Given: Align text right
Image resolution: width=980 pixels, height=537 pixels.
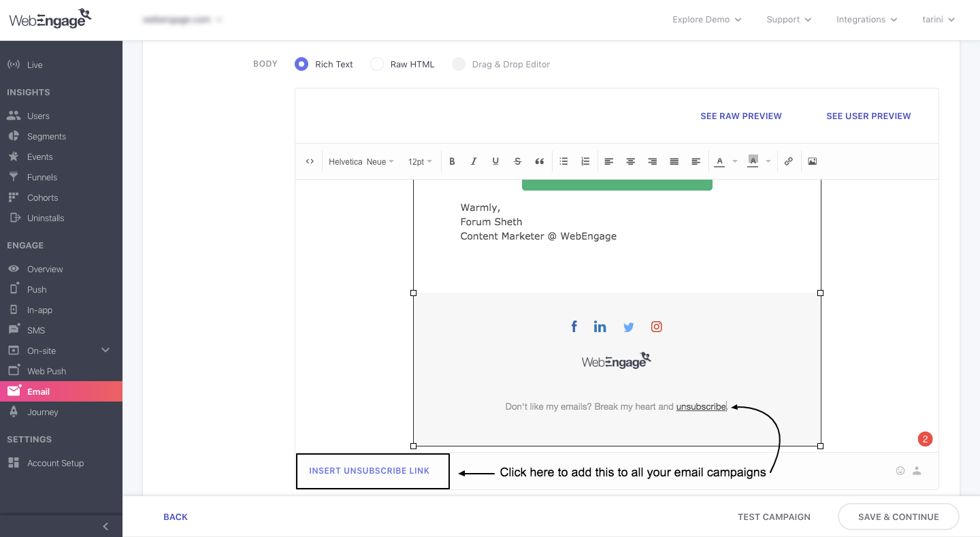Looking at the screenshot, I should click(x=653, y=161).
